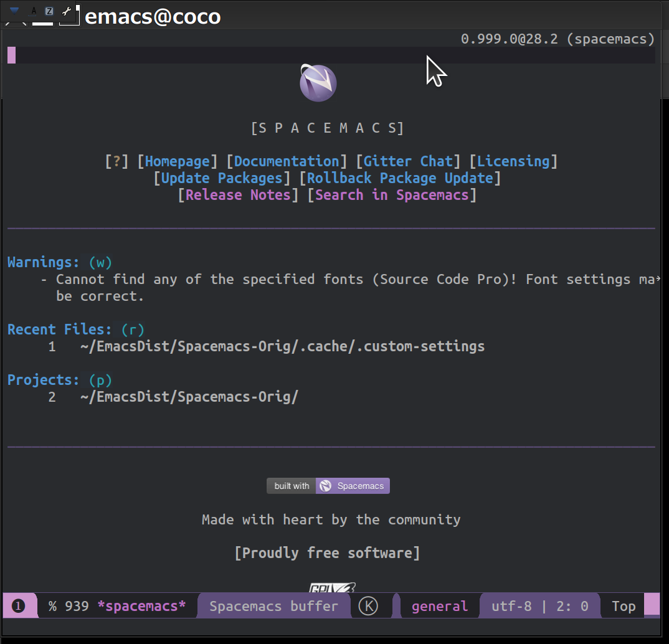Click the GPLv3 logo image

pos(332,588)
